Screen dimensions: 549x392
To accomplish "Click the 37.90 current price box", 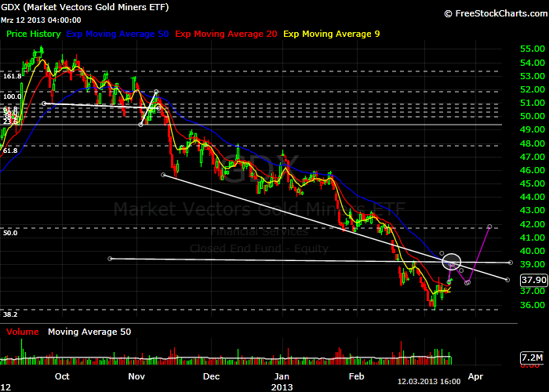I will click(x=534, y=280).
